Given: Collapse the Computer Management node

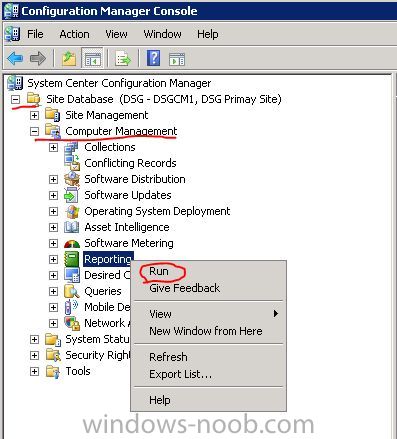Looking at the screenshot, I should click(x=34, y=131).
